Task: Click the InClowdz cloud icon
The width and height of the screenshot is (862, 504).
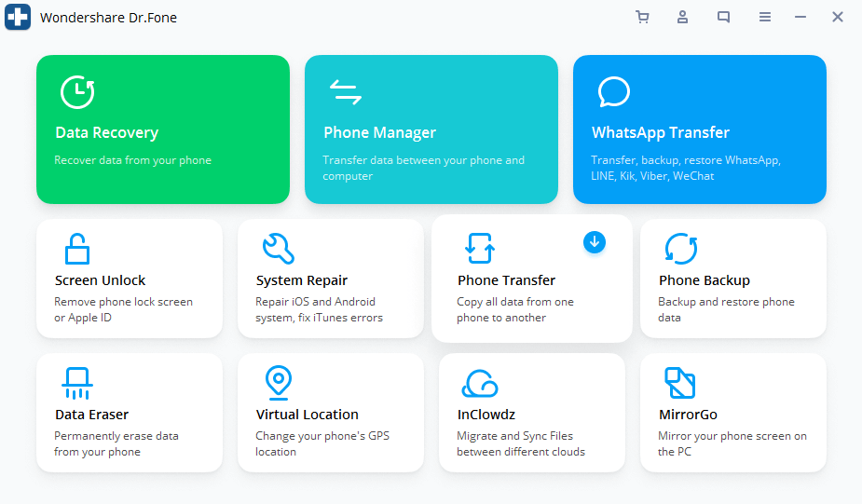Action: pos(479,383)
